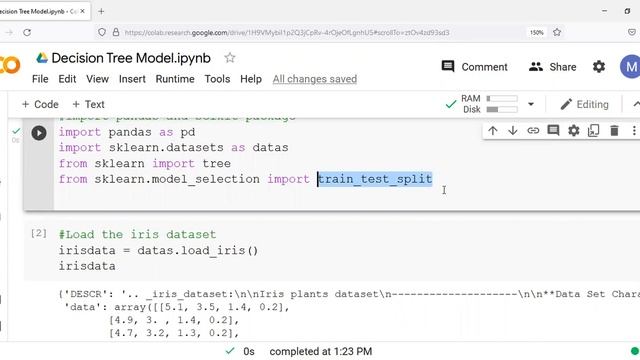Open the Edit menu

point(67,79)
